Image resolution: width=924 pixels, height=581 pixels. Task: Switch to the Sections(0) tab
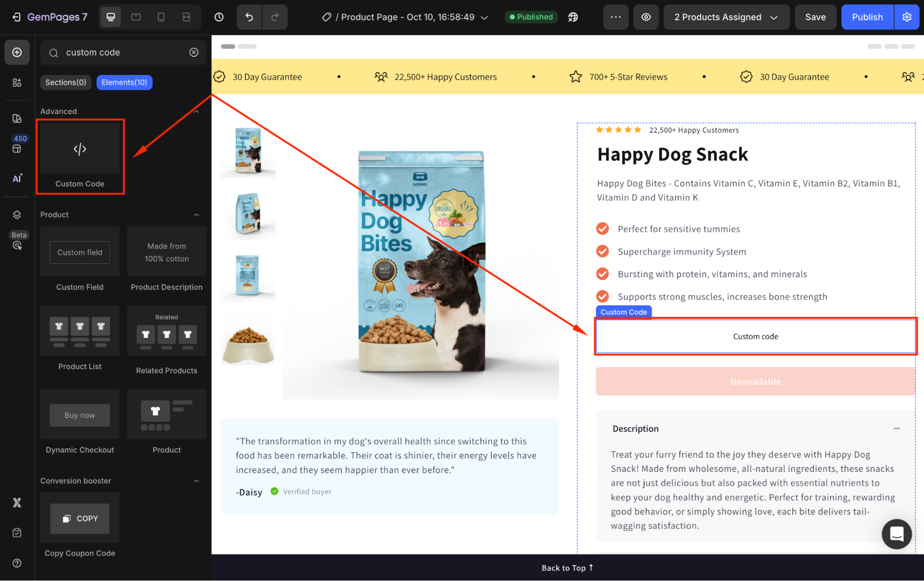[66, 82]
